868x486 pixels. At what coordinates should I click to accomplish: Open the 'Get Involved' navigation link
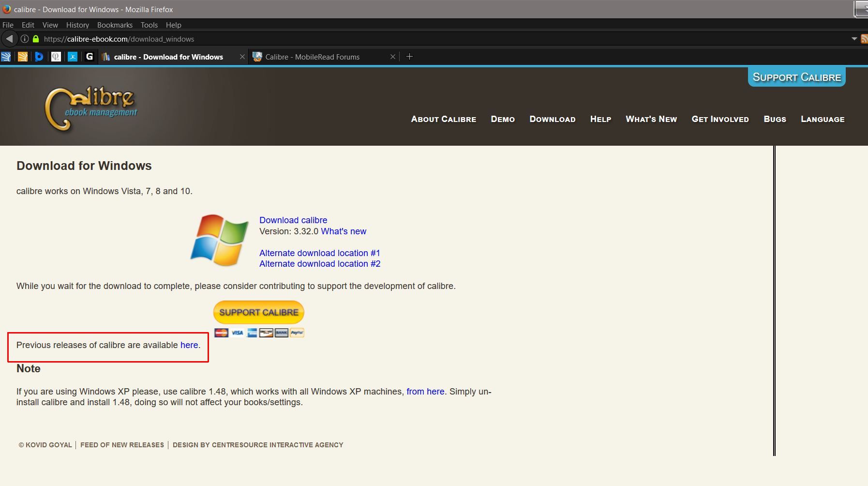click(x=720, y=119)
